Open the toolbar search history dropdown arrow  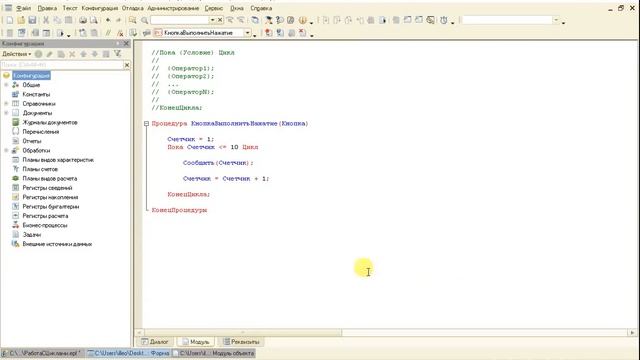tap(213, 20)
